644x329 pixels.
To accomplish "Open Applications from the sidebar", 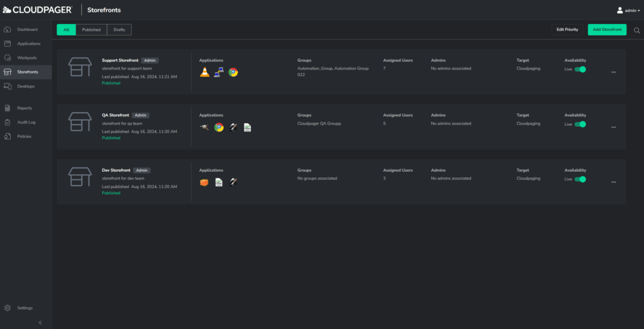I will coord(25,43).
